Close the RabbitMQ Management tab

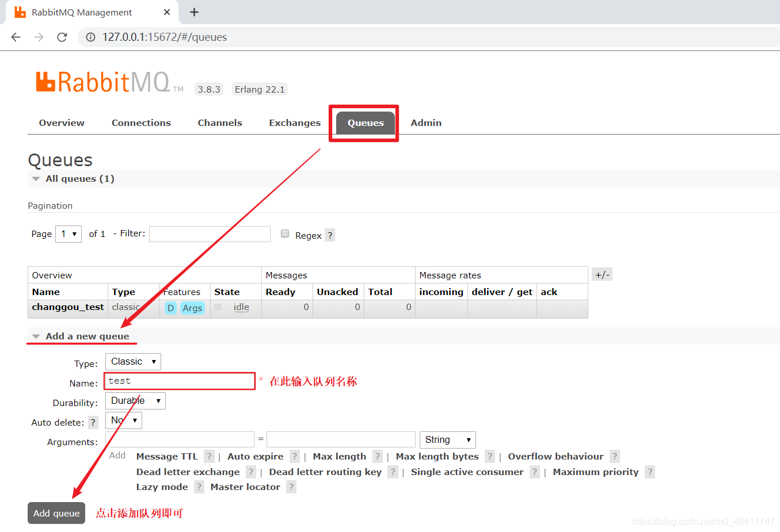coord(167,12)
